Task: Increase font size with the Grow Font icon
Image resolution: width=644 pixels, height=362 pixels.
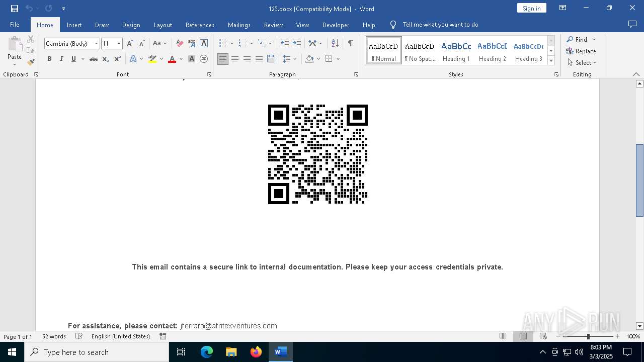Action: pos(130,44)
